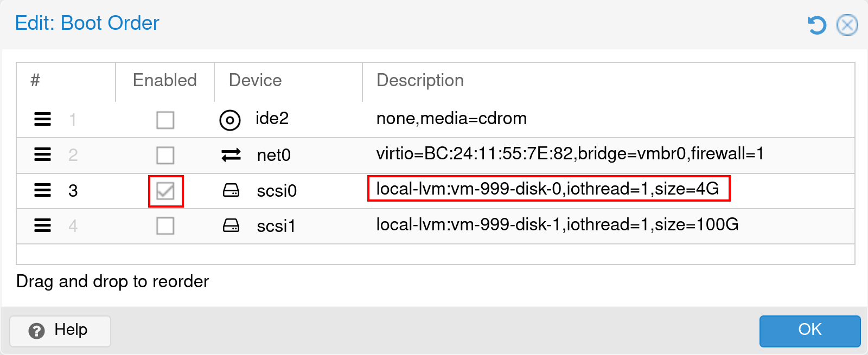The width and height of the screenshot is (868, 355).
Task: Click the cdrom icon next to ide2
Action: click(x=230, y=120)
